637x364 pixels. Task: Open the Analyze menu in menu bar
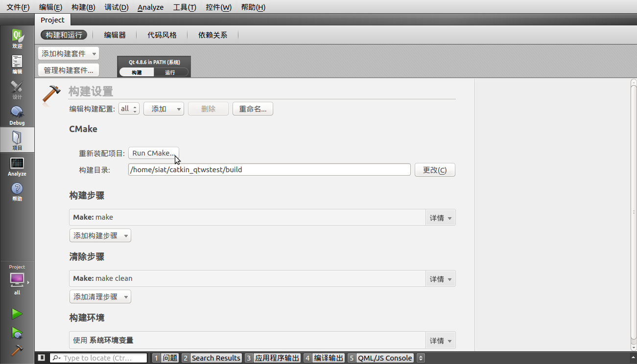[150, 7]
